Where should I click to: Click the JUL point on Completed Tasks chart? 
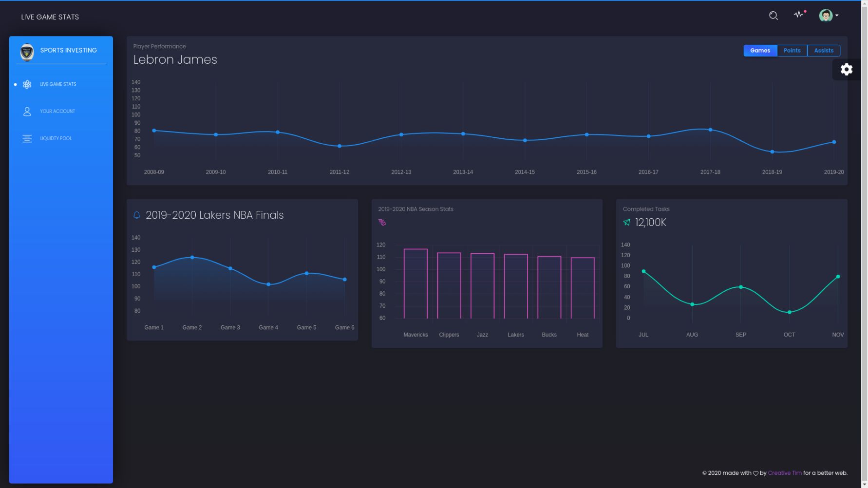(x=643, y=271)
